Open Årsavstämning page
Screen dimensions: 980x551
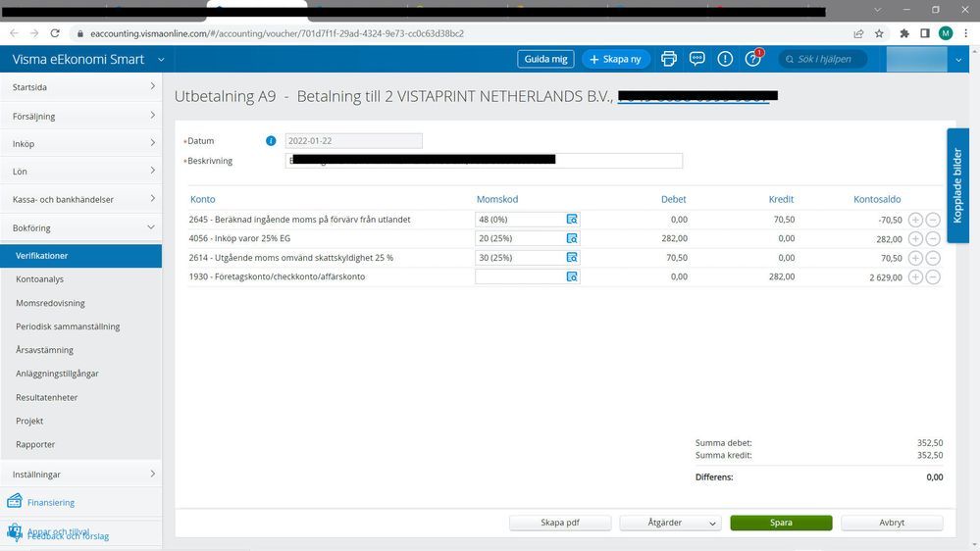[44, 350]
